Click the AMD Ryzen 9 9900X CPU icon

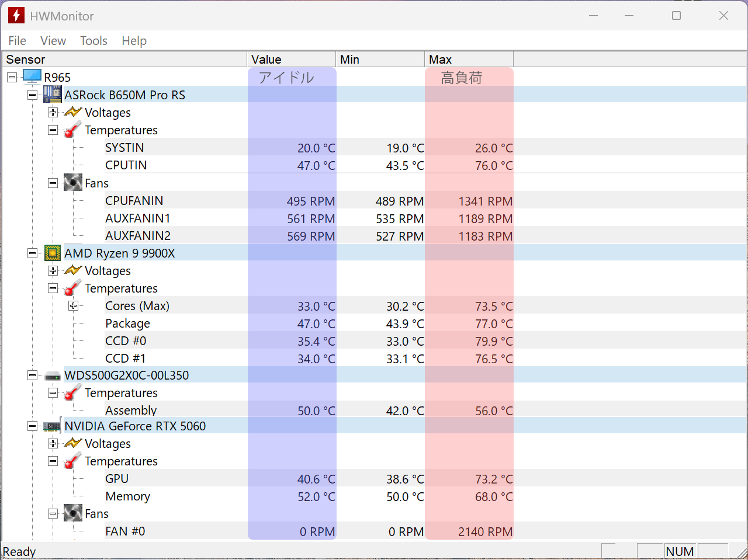point(53,253)
